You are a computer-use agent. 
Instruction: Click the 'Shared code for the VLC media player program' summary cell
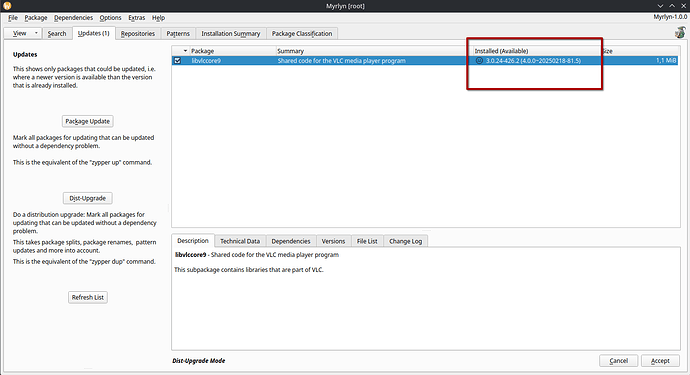click(341, 61)
